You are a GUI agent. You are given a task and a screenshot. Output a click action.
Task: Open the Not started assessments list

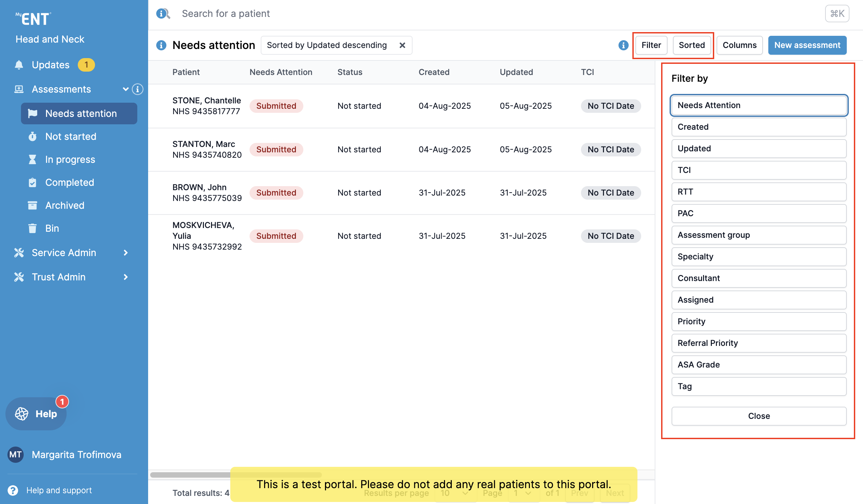pyautogui.click(x=71, y=136)
